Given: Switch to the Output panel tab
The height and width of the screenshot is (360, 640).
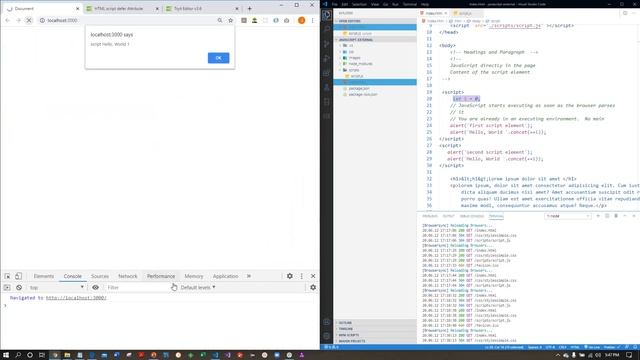Looking at the screenshot, I should click(x=448, y=216).
